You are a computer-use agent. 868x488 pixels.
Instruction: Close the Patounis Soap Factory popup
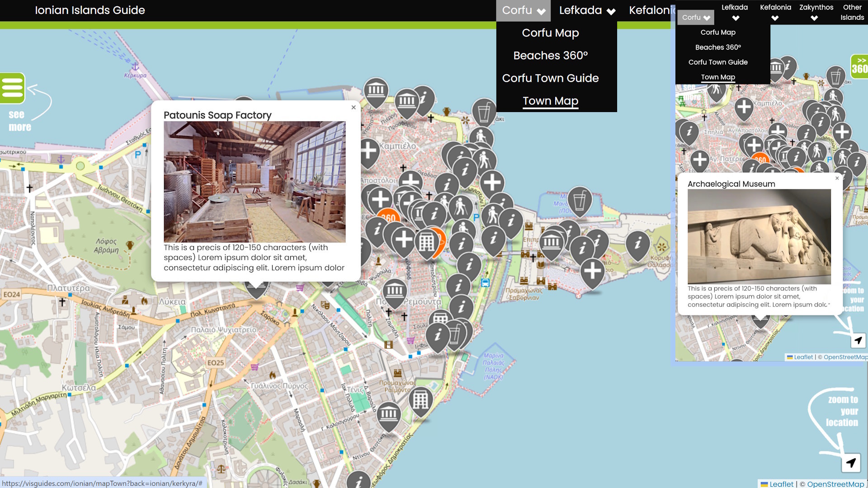tap(354, 108)
